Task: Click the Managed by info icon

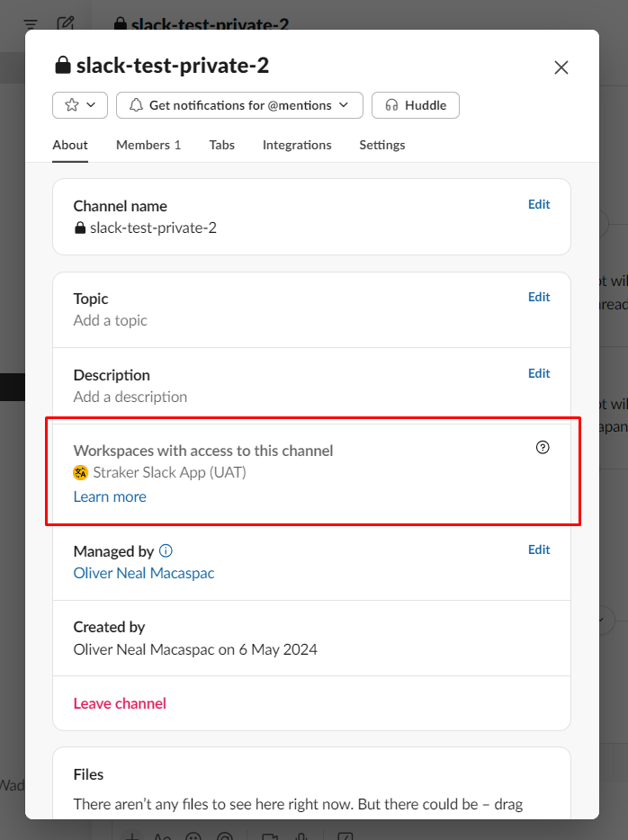Action: click(166, 550)
